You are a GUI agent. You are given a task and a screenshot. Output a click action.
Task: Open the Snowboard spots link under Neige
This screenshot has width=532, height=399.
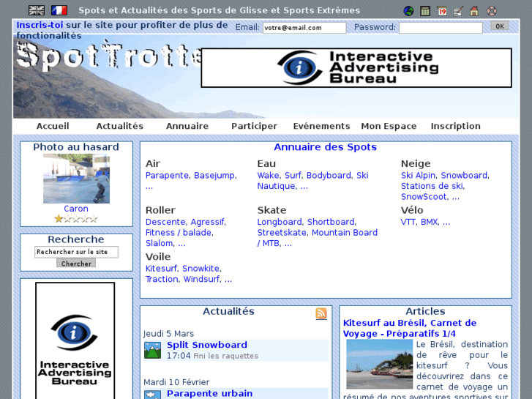point(464,175)
